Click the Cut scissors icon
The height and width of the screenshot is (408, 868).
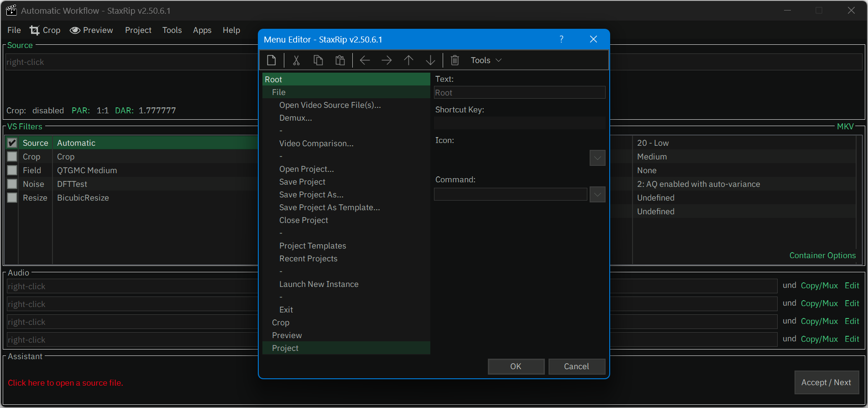click(296, 60)
